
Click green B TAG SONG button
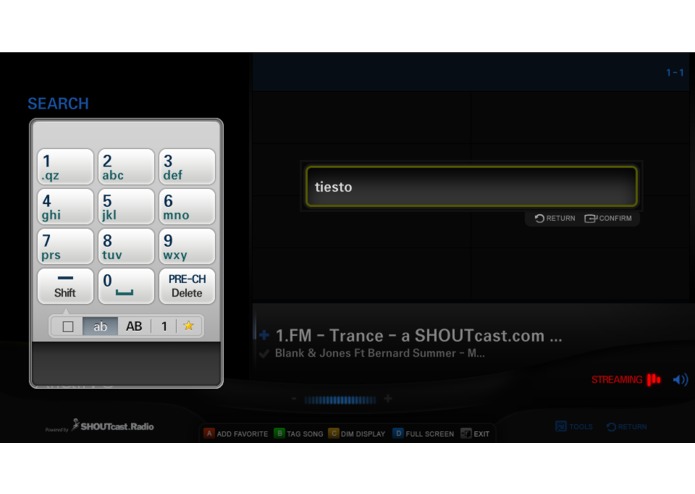[x=298, y=433]
